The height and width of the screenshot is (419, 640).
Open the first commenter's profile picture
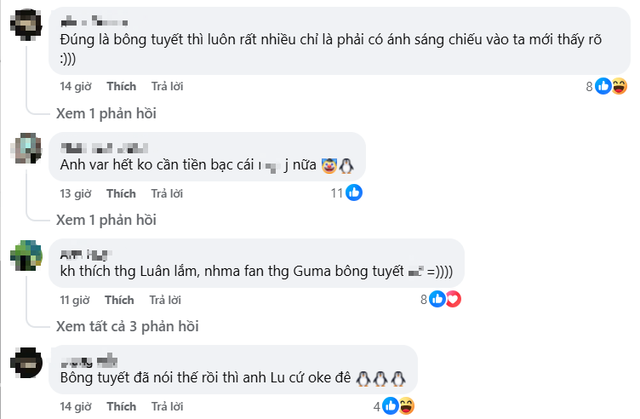coord(26,24)
